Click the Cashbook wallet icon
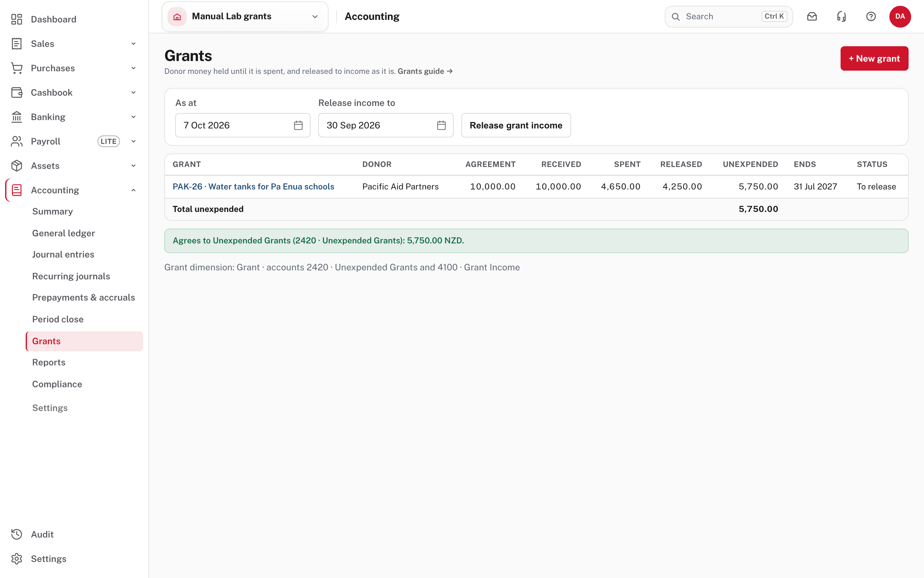Viewport: 924px width, 578px height. [17, 92]
